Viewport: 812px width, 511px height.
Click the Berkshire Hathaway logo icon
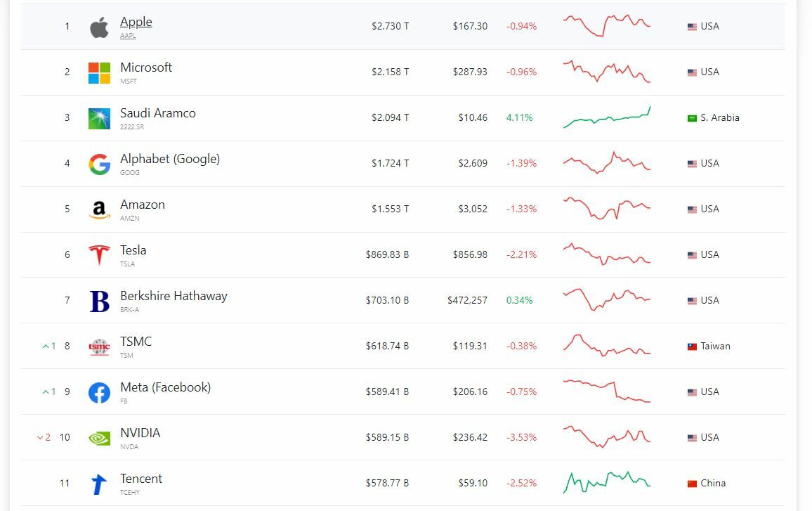pos(99,301)
